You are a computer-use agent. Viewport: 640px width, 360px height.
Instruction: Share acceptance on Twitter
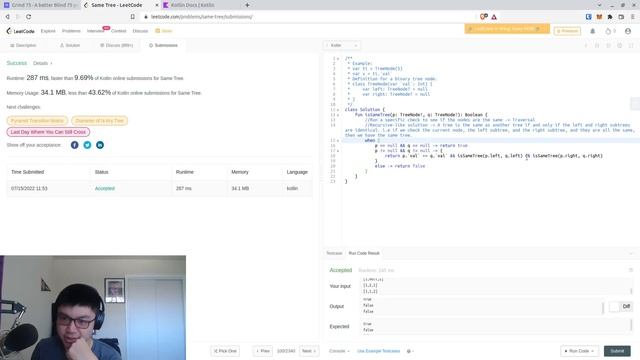[87, 145]
